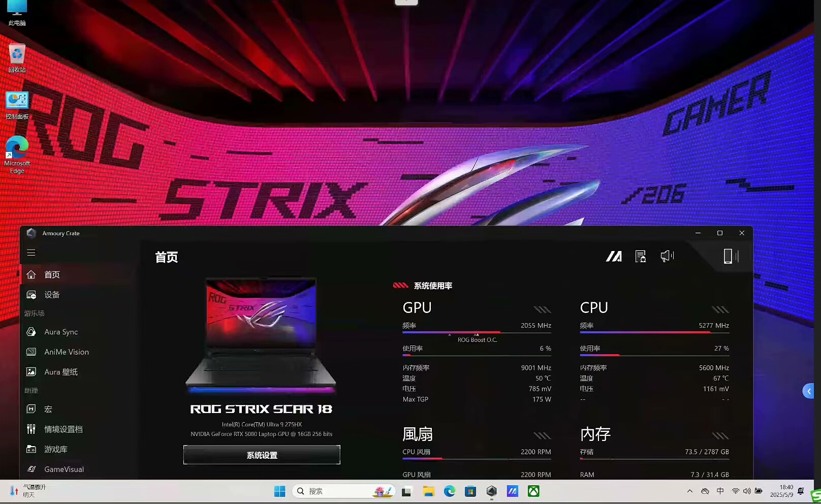Click the Armoury Crate taskbar icon
The width and height of the screenshot is (821, 504).
[x=491, y=491]
